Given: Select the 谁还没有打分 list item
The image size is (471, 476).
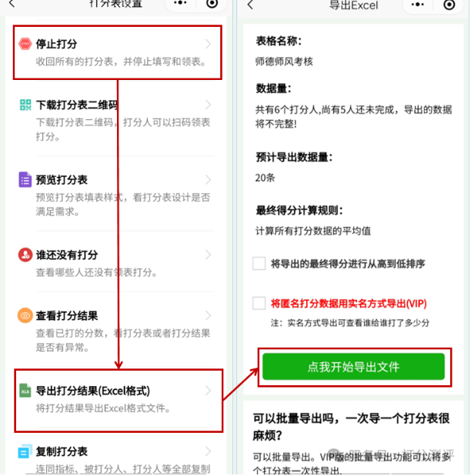Looking at the screenshot, I should pyautogui.click(x=117, y=262).
